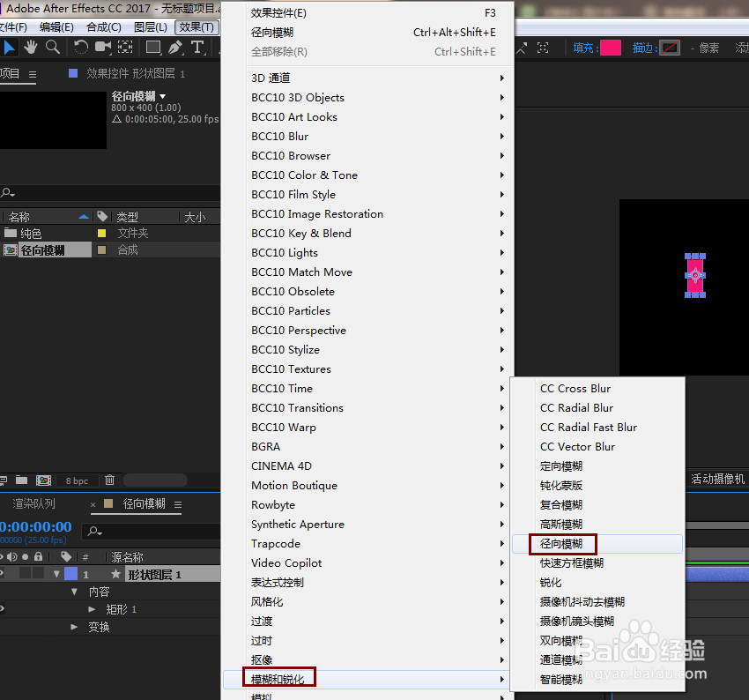Viewport: 749px width, 700px height.
Task: Open the 8 bpc color depth setting
Action: [x=78, y=480]
